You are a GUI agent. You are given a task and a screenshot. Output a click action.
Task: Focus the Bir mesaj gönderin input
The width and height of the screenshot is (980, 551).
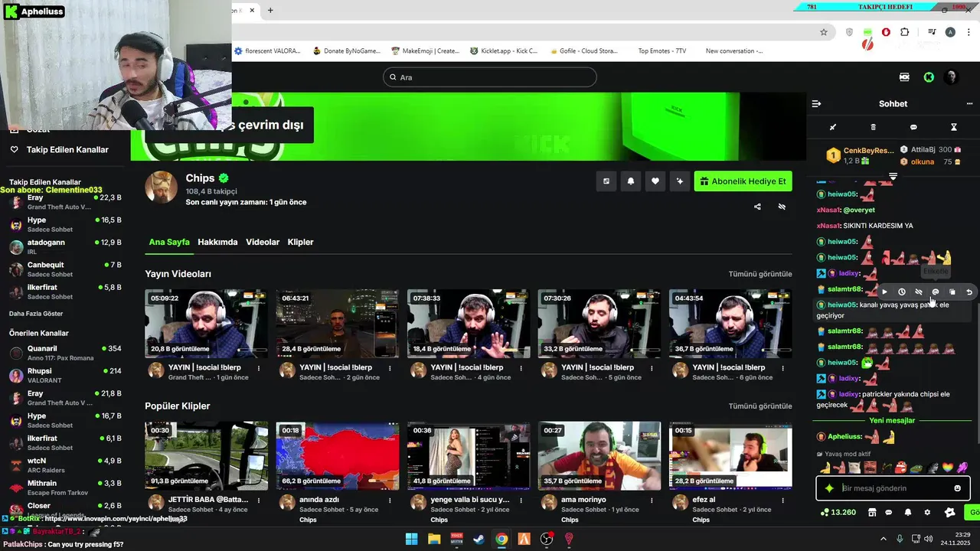tap(894, 488)
